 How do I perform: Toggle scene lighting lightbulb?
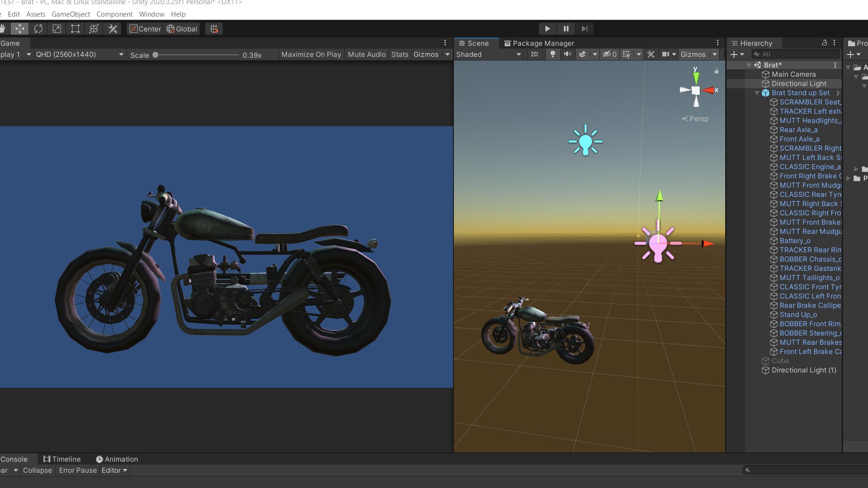tap(552, 54)
